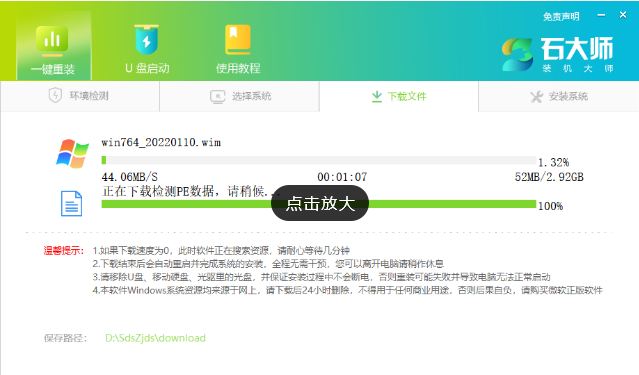Click the 保存路径 label
This screenshot has width=639, height=375.
point(65,338)
